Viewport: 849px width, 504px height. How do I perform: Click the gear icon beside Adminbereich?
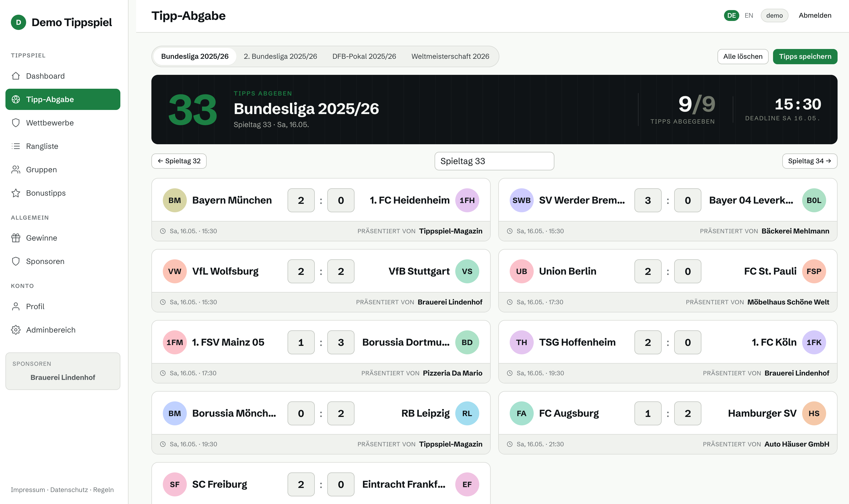click(x=16, y=330)
